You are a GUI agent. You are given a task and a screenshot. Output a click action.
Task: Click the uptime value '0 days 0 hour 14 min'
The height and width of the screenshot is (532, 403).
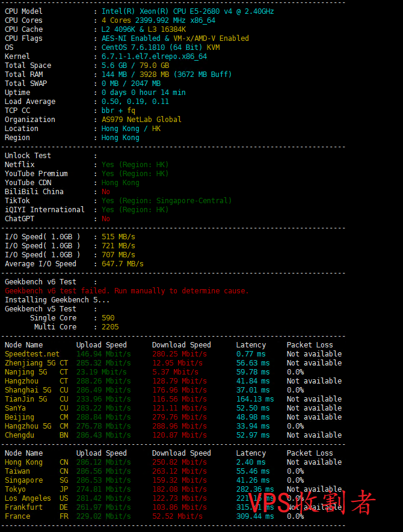143,93
